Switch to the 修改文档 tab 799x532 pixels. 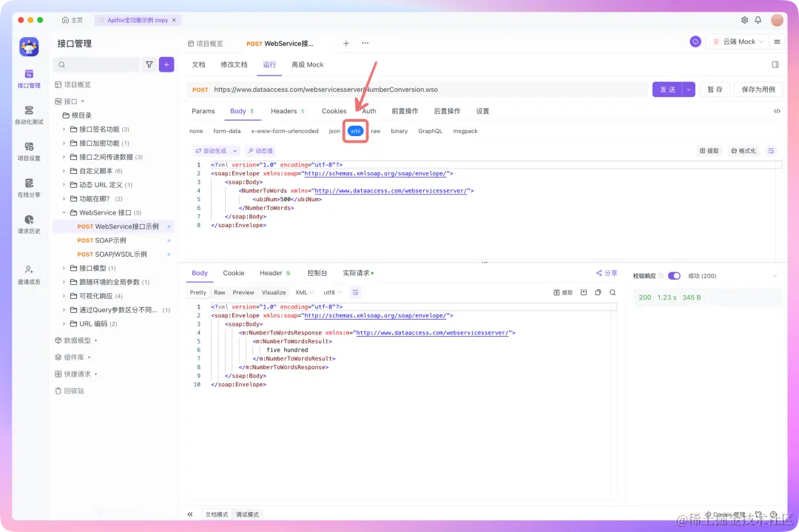click(x=234, y=64)
